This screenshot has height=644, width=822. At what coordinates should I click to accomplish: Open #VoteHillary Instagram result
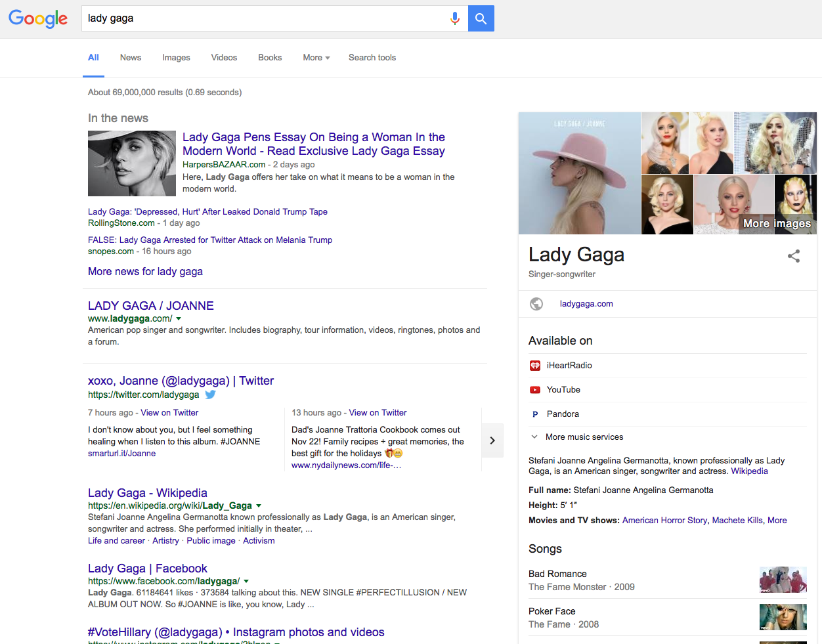click(236, 632)
